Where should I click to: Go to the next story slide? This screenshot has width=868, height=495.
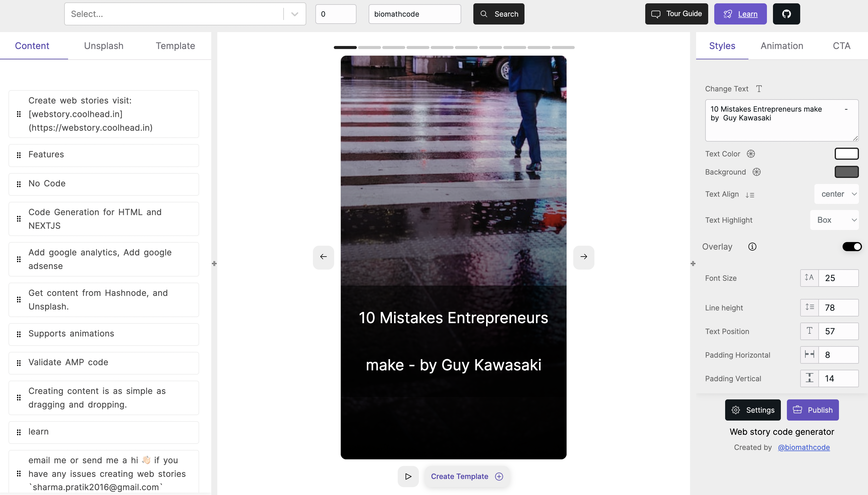584,257
